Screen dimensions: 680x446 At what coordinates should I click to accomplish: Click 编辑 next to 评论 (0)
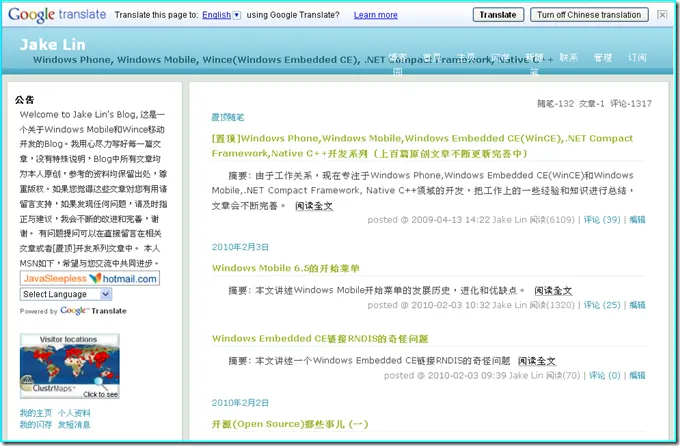point(637,375)
